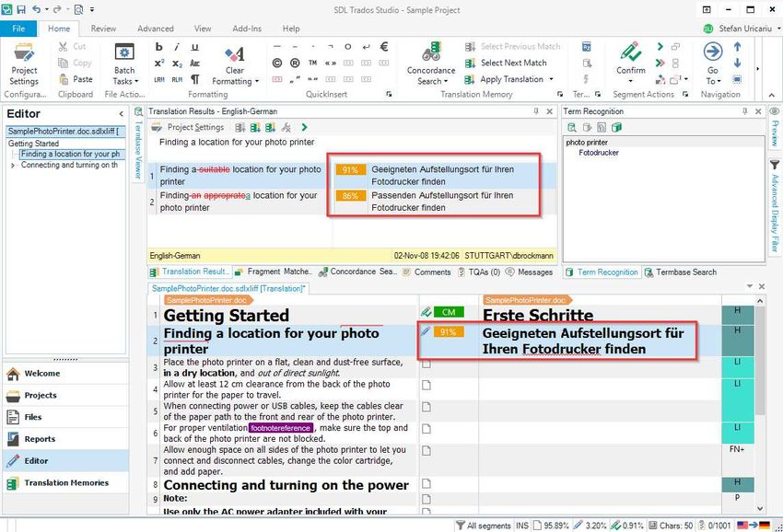The height and width of the screenshot is (532, 783).
Task: Open the File menu
Action: coord(18,29)
